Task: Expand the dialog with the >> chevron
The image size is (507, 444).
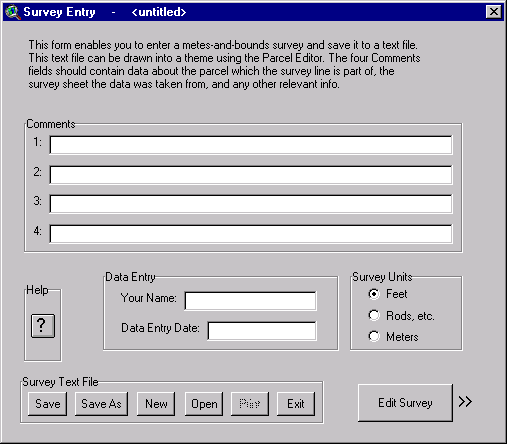Action: click(465, 402)
